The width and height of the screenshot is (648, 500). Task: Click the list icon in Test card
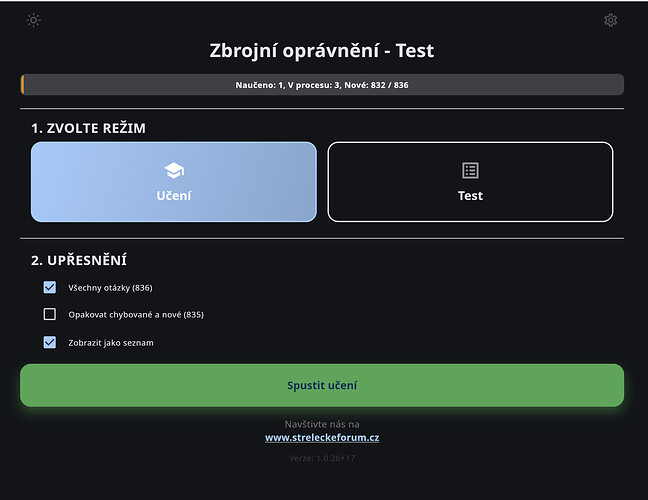pyautogui.click(x=470, y=170)
